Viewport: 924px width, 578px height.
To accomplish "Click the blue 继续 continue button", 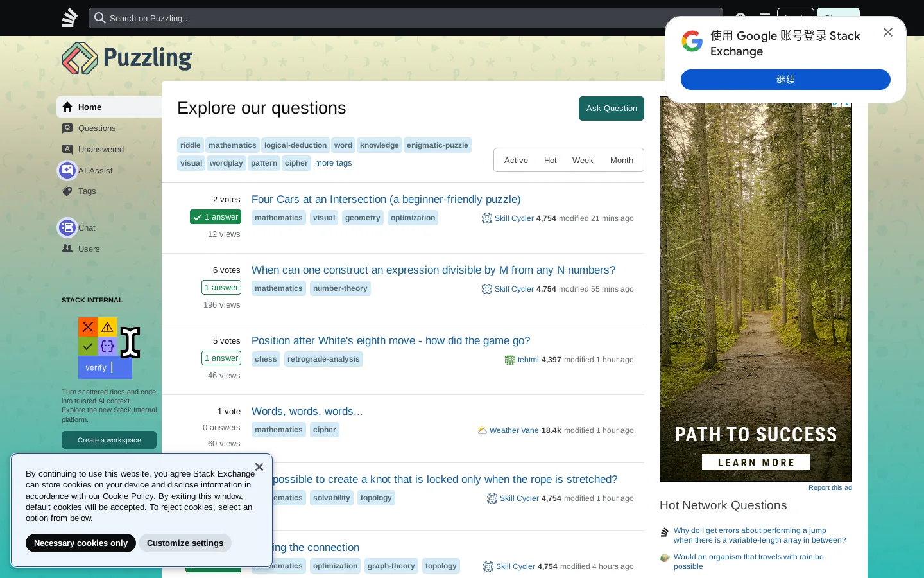I will (x=785, y=80).
